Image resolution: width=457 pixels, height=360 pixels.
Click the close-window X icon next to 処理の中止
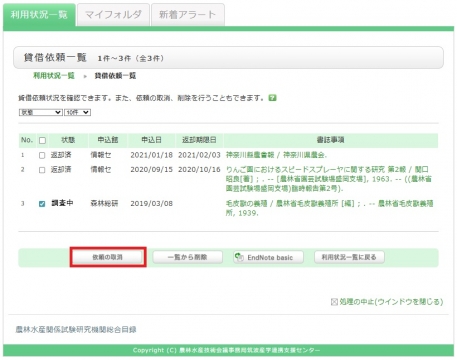point(334,302)
